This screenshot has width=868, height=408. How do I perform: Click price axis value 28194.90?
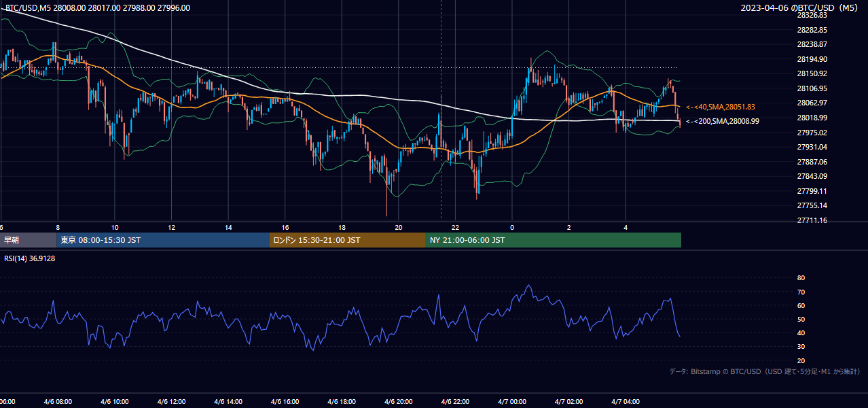(812, 59)
